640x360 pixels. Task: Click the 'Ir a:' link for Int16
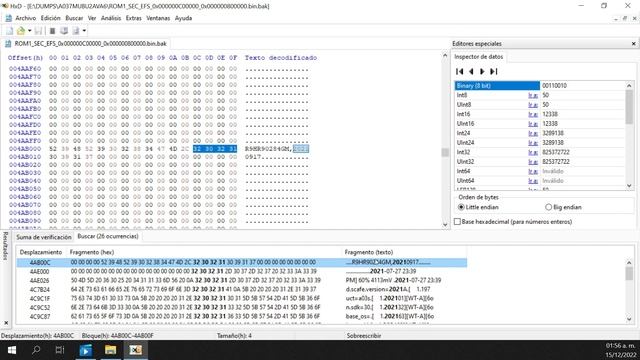533,114
